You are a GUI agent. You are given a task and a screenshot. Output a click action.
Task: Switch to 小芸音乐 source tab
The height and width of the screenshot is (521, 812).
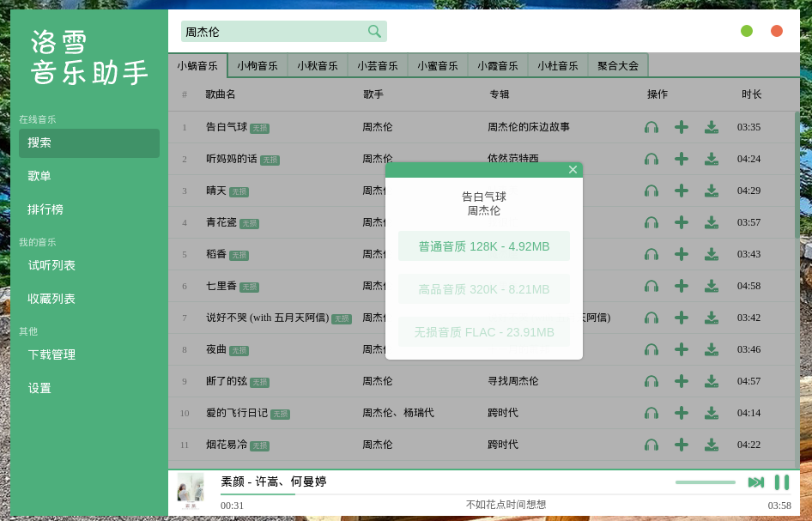378,66
